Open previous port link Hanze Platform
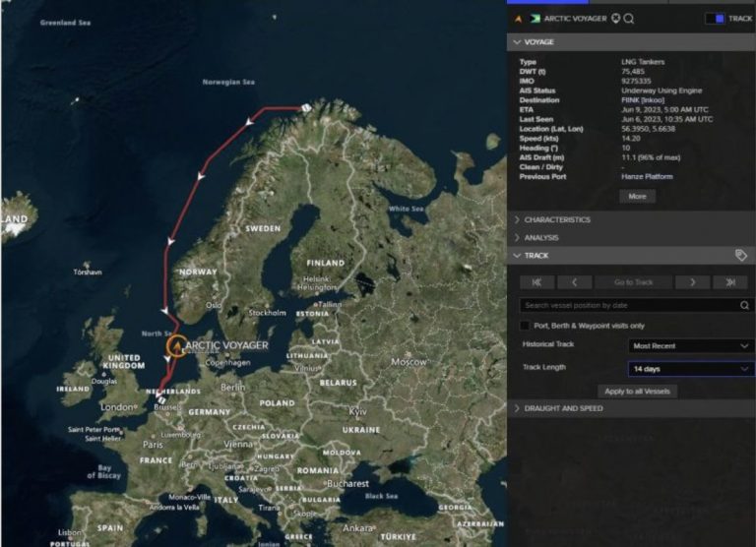 647,176
